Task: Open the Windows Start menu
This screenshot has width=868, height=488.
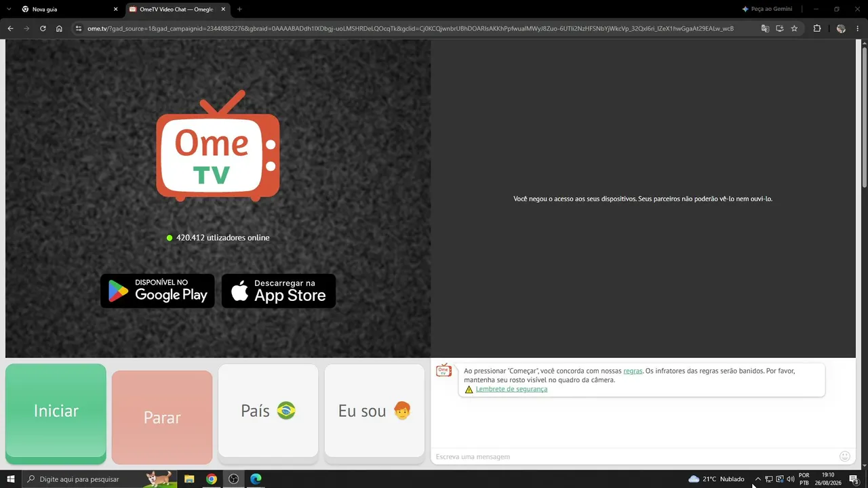Action: [10, 479]
